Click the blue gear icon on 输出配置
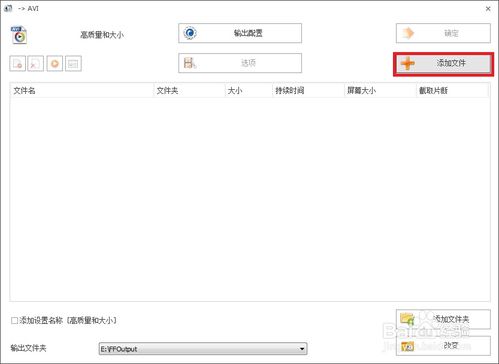The height and width of the screenshot is (364, 499). (x=190, y=33)
